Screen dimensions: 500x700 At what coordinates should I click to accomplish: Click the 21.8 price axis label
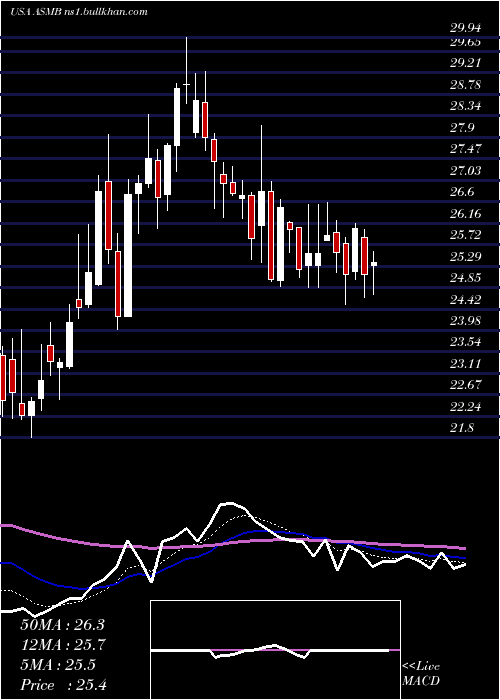tap(462, 427)
